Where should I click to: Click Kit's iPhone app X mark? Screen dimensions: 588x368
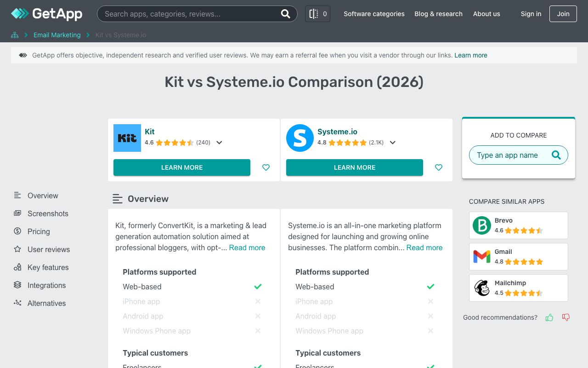(258, 301)
